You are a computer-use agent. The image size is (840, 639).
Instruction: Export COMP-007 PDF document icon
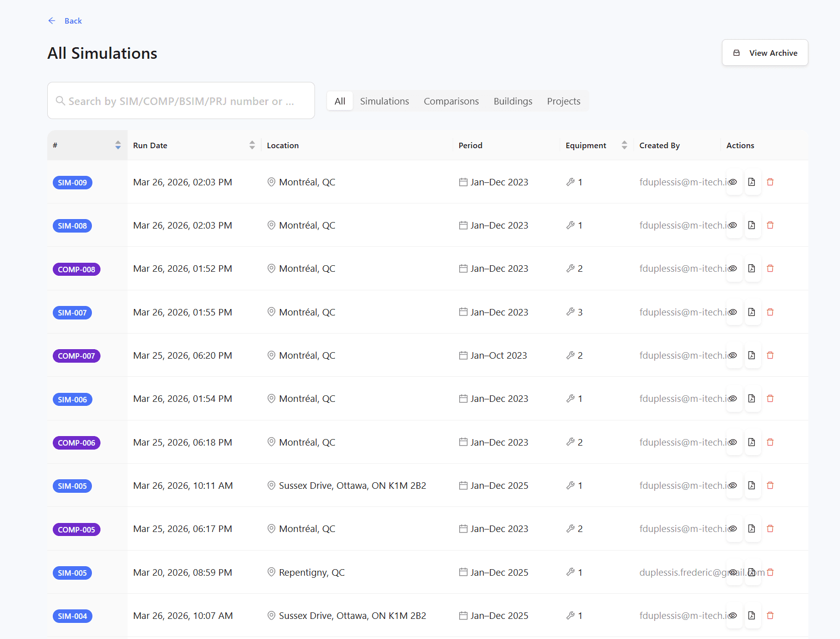pyautogui.click(x=752, y=355)
